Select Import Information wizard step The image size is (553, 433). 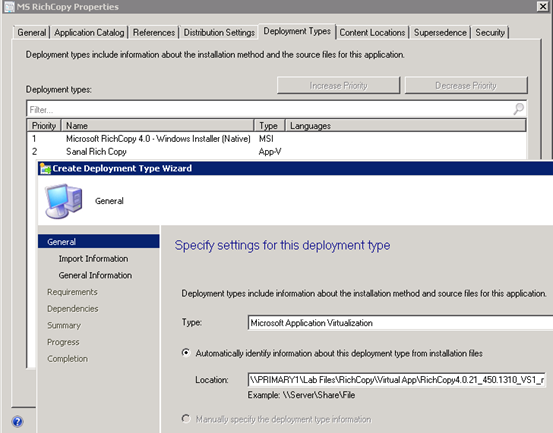pyautogui.click(x=93, y=258)
